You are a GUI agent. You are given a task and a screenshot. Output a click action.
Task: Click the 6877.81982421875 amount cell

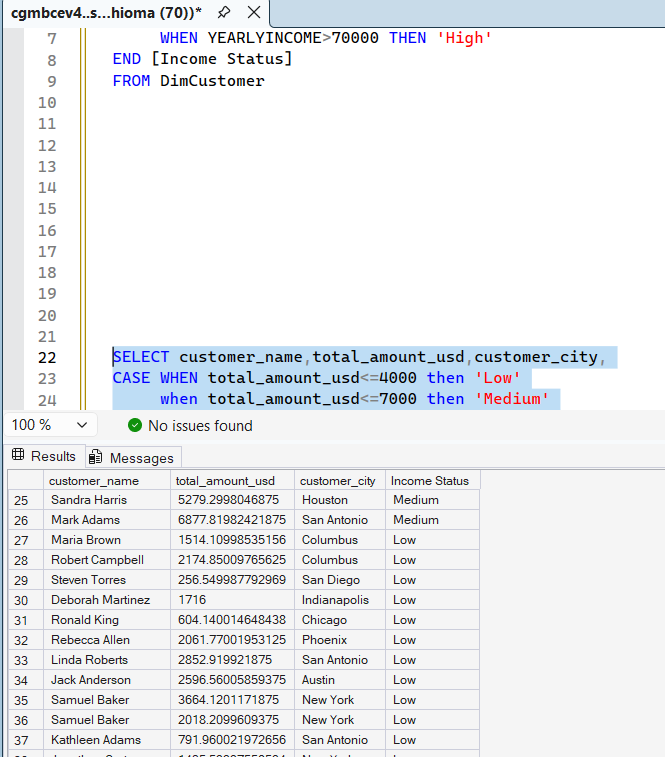pyautogui.click(x=232, y=520)
